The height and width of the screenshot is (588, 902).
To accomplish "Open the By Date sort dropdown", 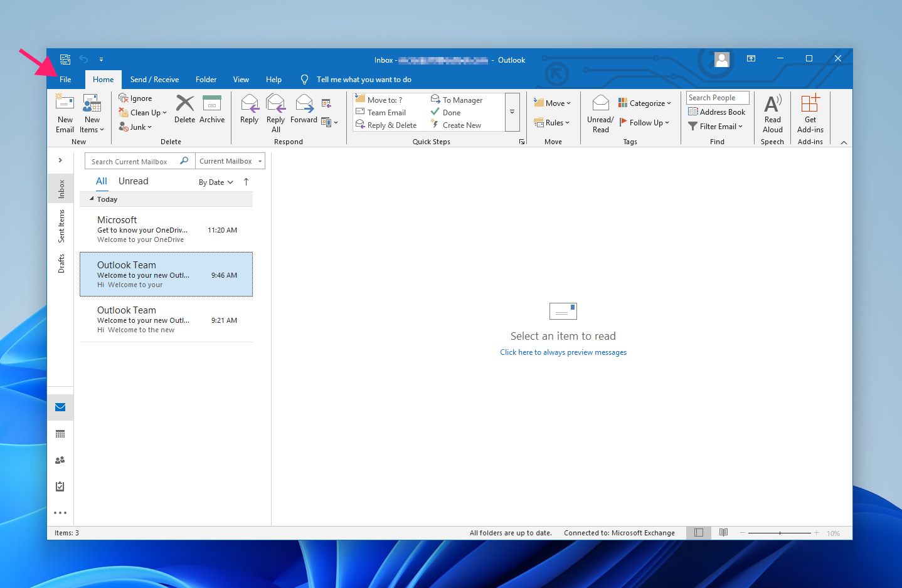I will click(216, 182).
